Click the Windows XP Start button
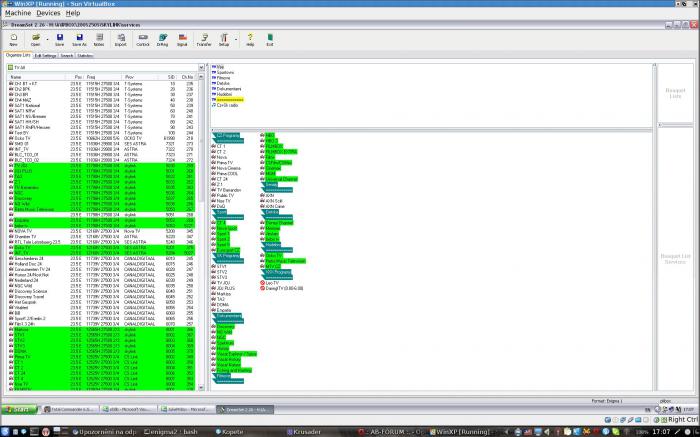 tap(20, 409)
